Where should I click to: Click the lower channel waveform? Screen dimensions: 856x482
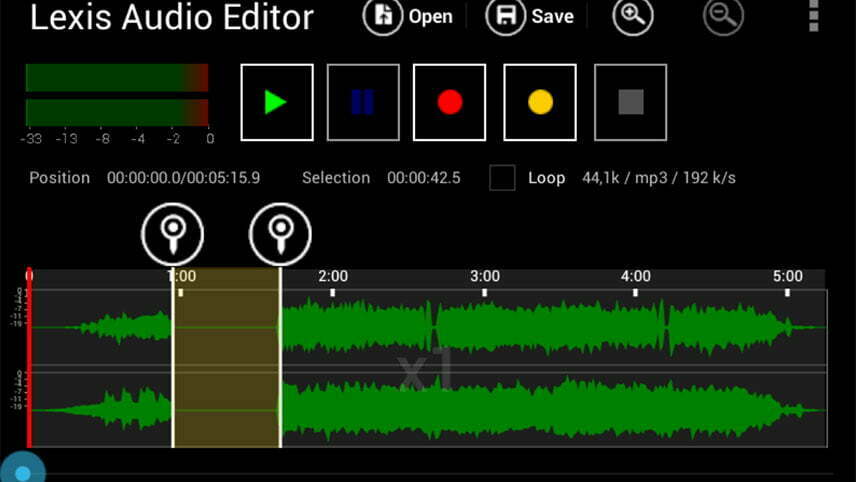point(428,409)
